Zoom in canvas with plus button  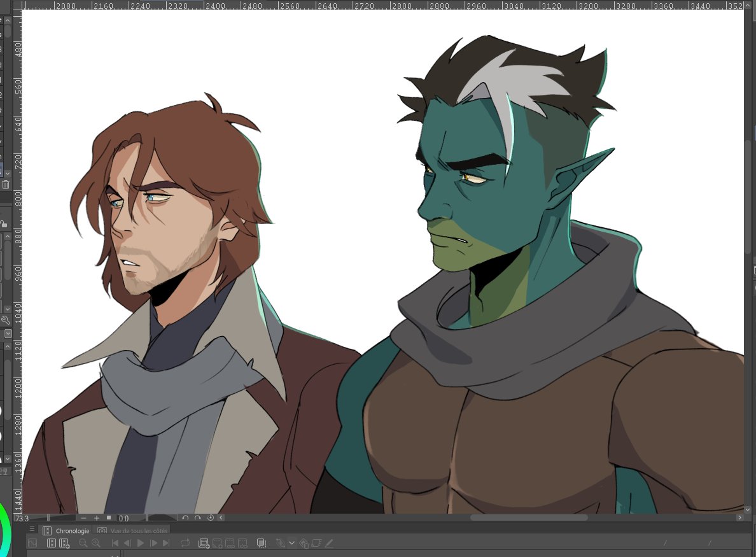97,518
